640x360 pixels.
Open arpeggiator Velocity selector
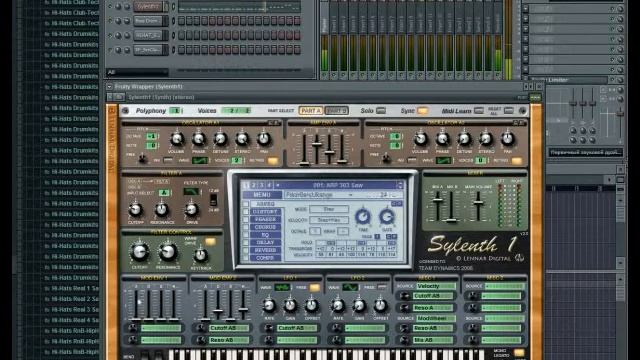[329, 220]
